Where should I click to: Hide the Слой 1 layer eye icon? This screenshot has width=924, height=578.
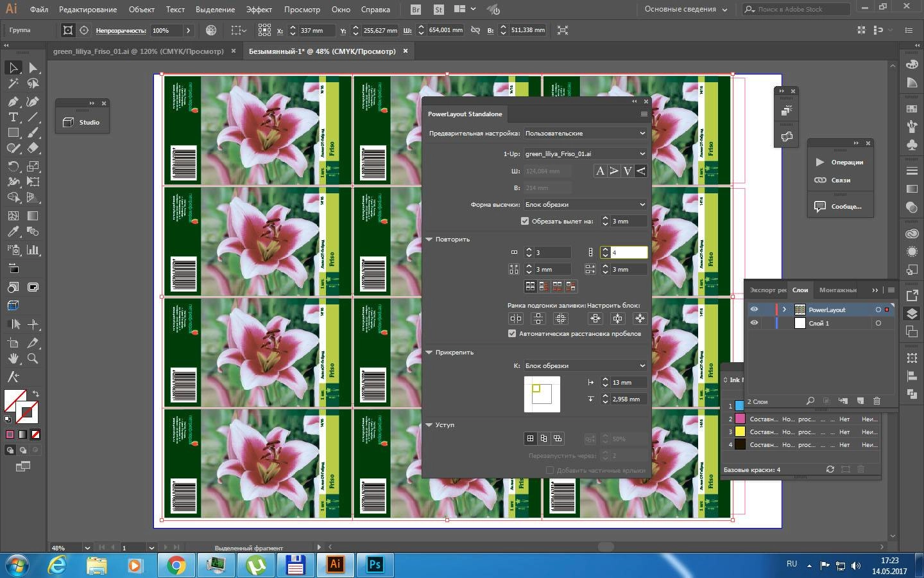coord(754,323)
